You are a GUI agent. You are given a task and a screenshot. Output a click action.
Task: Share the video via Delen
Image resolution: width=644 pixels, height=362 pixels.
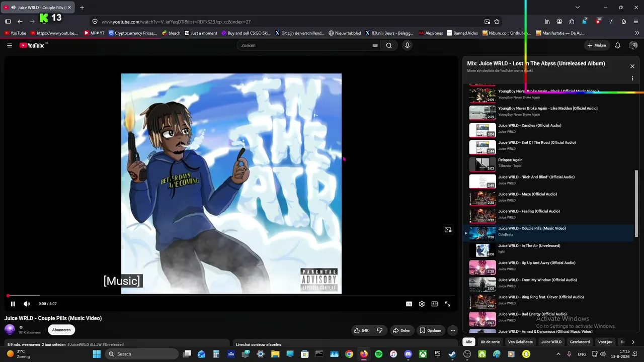coord(401,330)
